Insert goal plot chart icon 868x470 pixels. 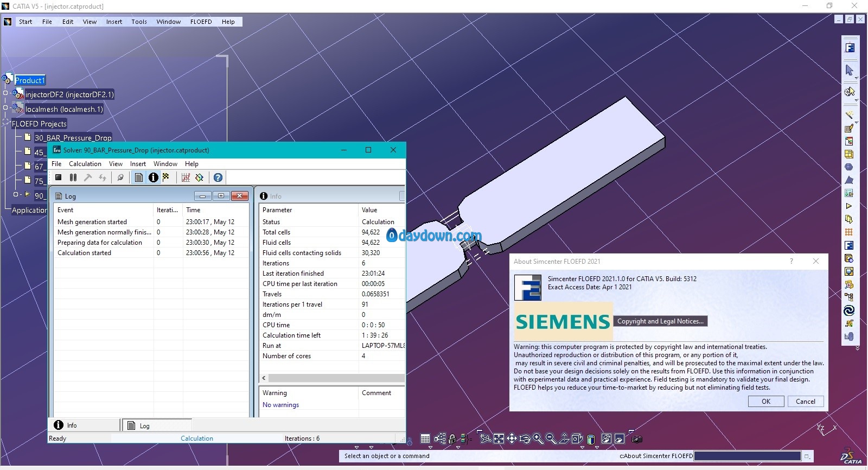click(x=186, y=177)
